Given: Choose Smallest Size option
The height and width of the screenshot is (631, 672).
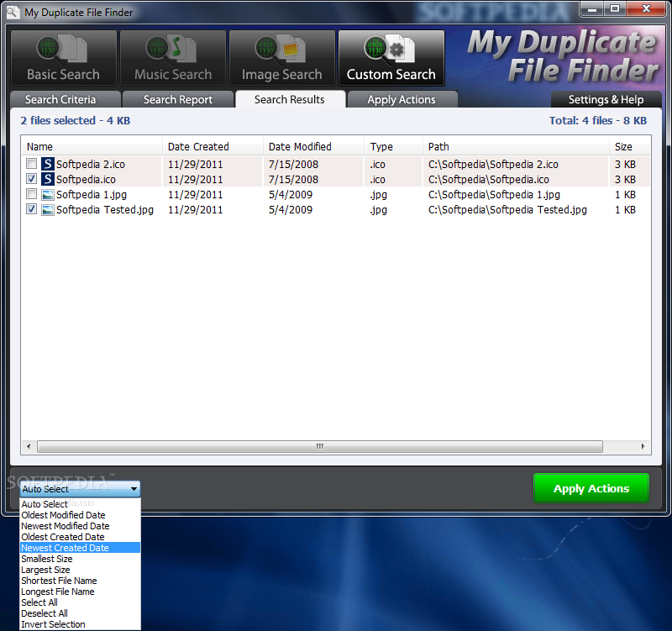Looking at the screenshot, I should [80, 559].
